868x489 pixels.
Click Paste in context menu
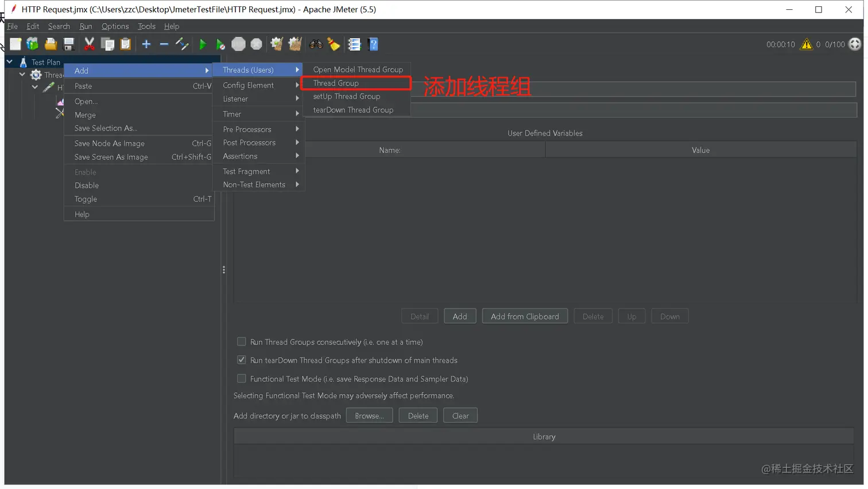click(139, 86)
